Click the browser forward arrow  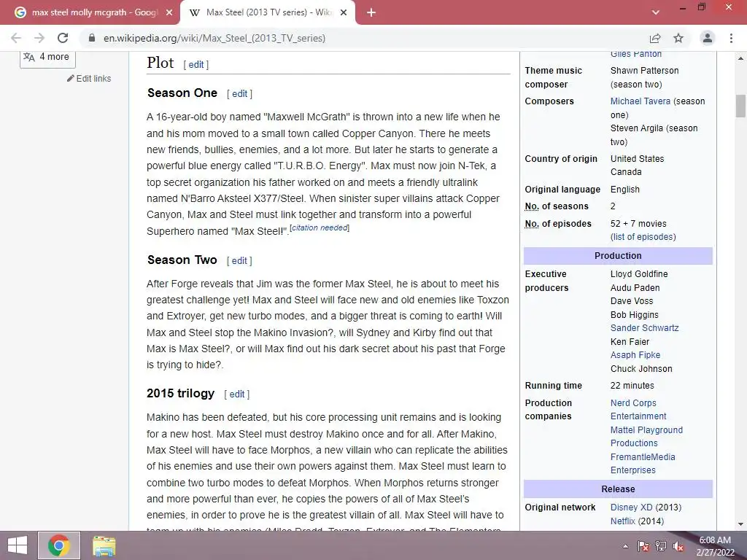tap(39, 38)
